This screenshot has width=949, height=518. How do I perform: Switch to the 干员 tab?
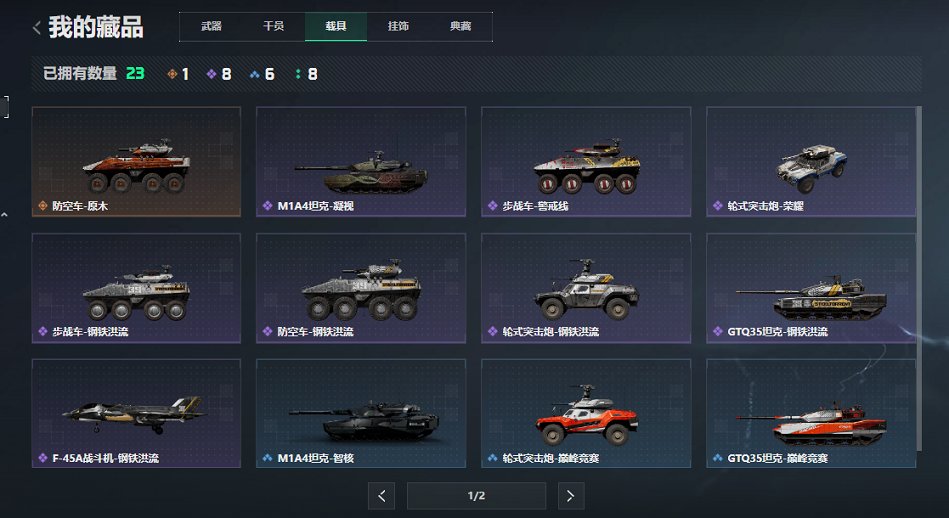(x=274, y=26)
